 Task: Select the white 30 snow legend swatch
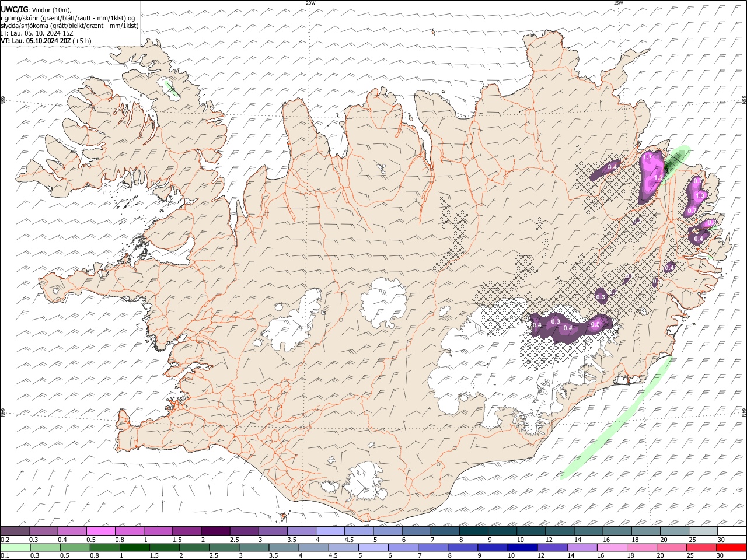point(732,531)
